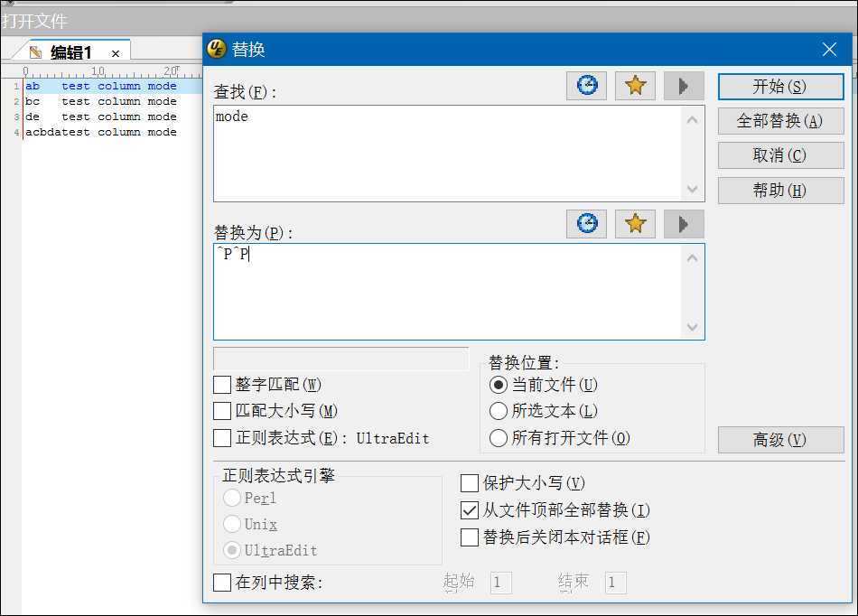Open advanced options with the 高级 button
858x616 pixels.
[780, 440]
